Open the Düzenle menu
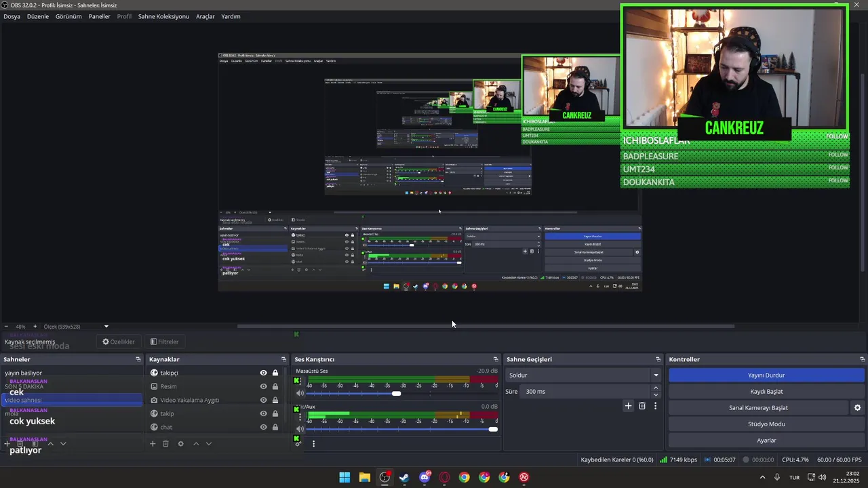 [38, 16]
